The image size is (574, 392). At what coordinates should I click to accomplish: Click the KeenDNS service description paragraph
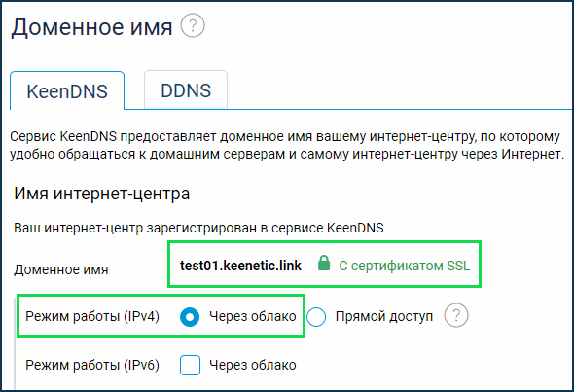pos(287,145)
